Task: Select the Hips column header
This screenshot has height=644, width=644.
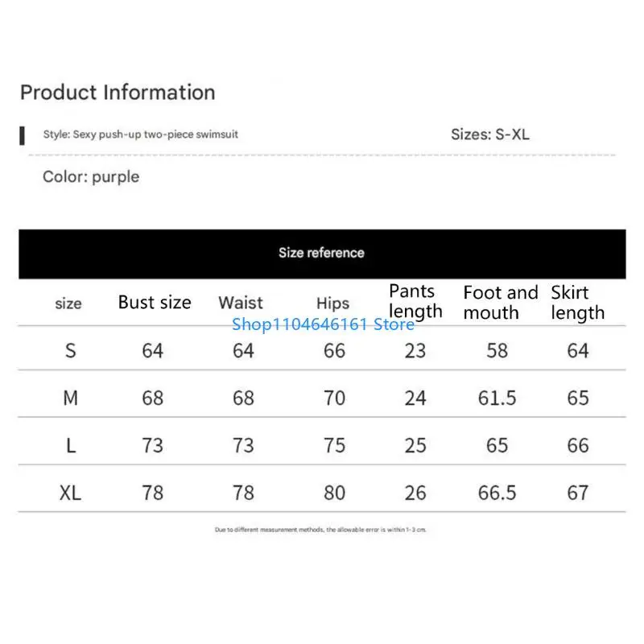Action: click(x=332, y=303)
